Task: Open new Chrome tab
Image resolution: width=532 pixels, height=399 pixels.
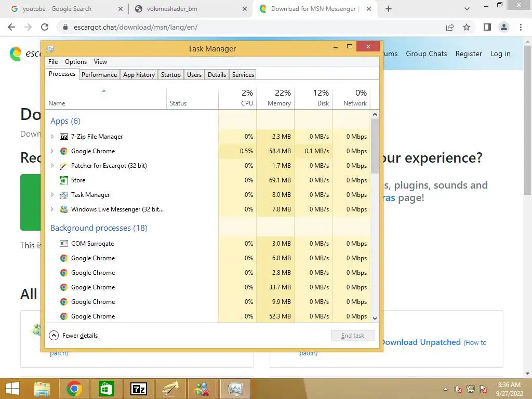Action: [x=389, y=9]
